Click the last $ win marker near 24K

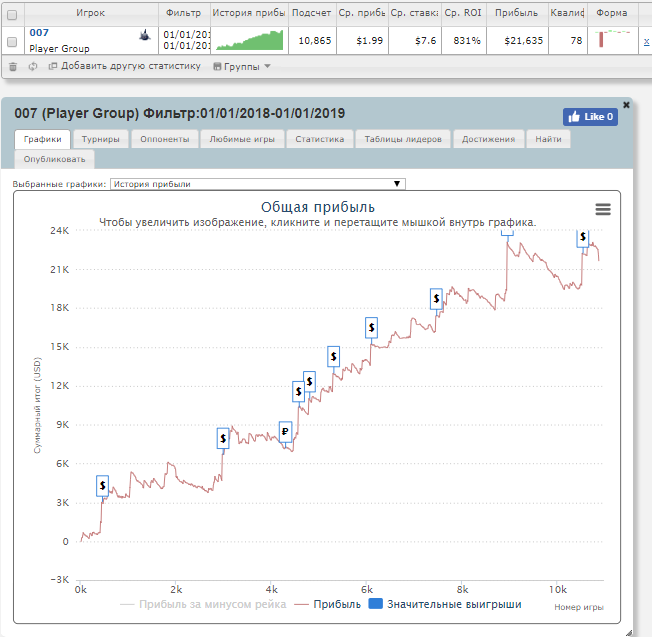pos(583,237)
